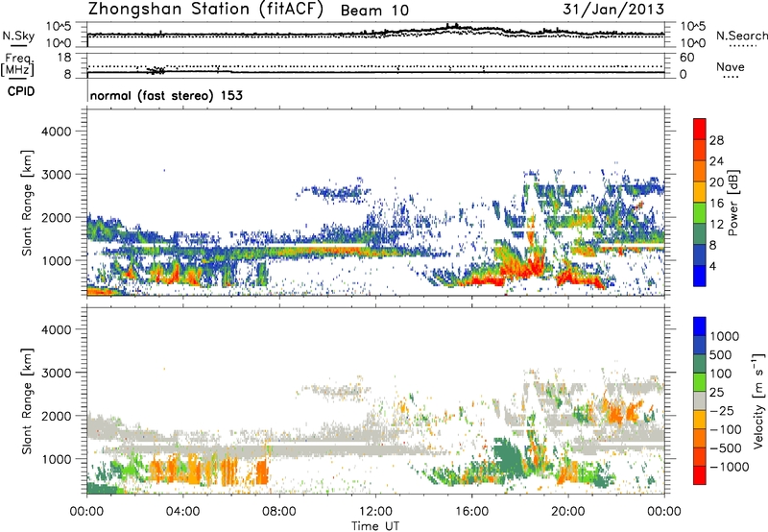Click the right '10^0' noise axis tick
Image resolution: width=768 pixels, height=532 pixels.
693,42
